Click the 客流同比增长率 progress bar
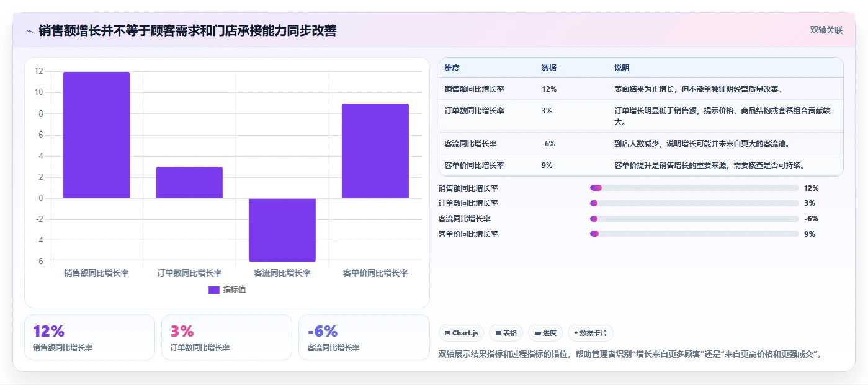Screen dimensions: 868x385 tap(694, 219)
